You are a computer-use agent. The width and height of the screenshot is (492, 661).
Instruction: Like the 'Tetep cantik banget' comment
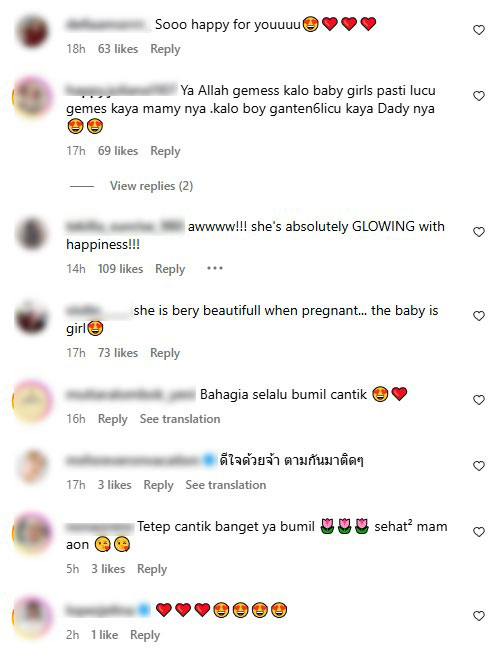pos(479,532)
